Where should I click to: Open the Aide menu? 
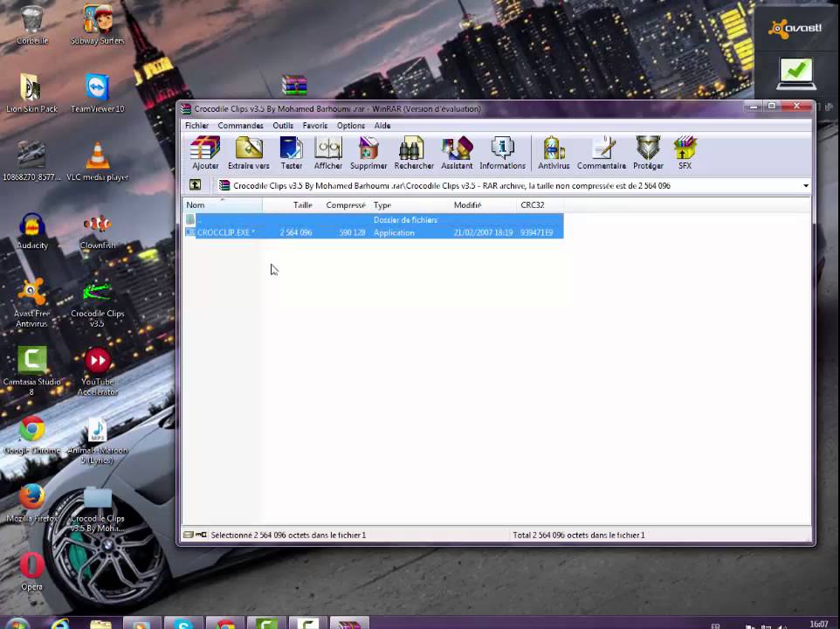click(x=382, y=126)
